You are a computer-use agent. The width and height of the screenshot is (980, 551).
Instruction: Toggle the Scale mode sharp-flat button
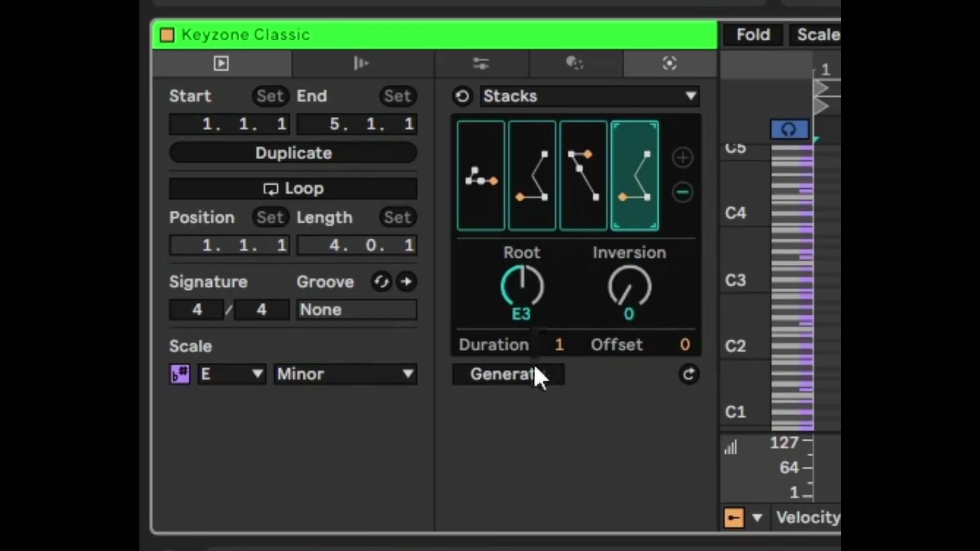pyautogui.click(x=180, y=374)
